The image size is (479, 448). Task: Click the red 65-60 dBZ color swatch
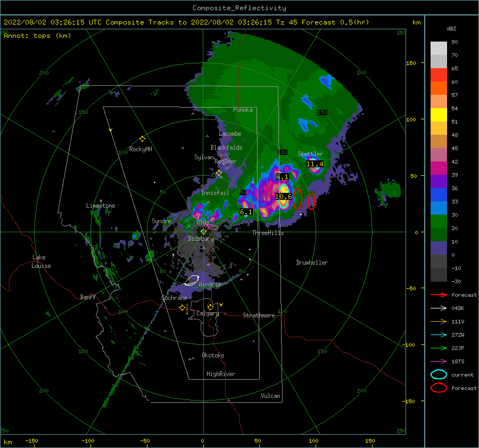[439, 75]
